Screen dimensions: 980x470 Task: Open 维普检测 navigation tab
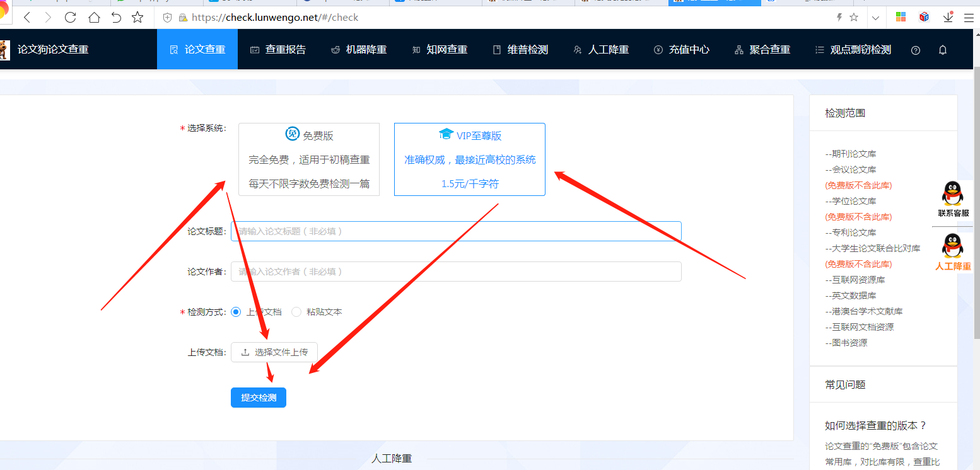520,49
